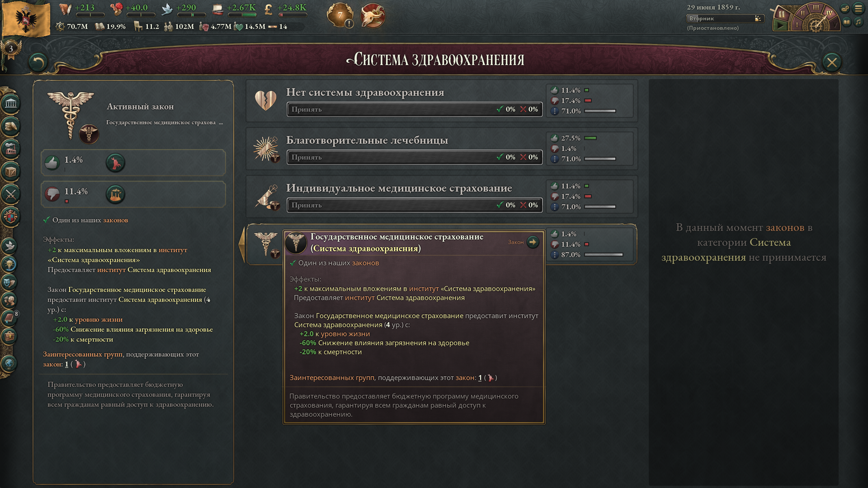Click "Принять" for Благотворительные лечебницы
This screenshot has width=868, height=488.
(x=415, y=157)
